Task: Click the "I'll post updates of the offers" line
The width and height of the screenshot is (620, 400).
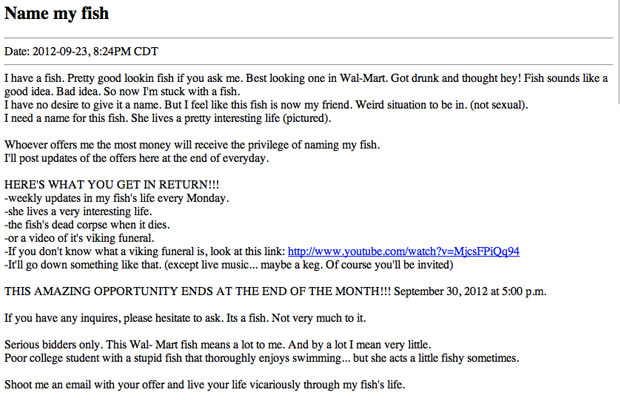Action: click(x=136, y=158)
